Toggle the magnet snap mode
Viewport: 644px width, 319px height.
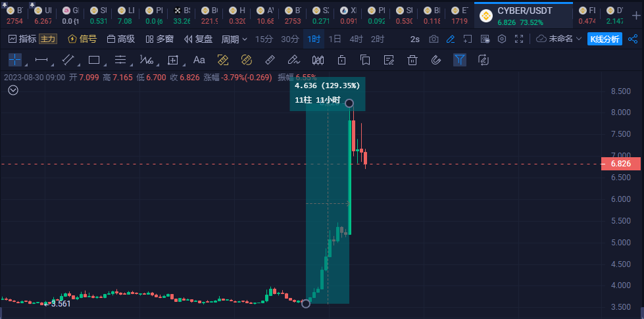435,60
